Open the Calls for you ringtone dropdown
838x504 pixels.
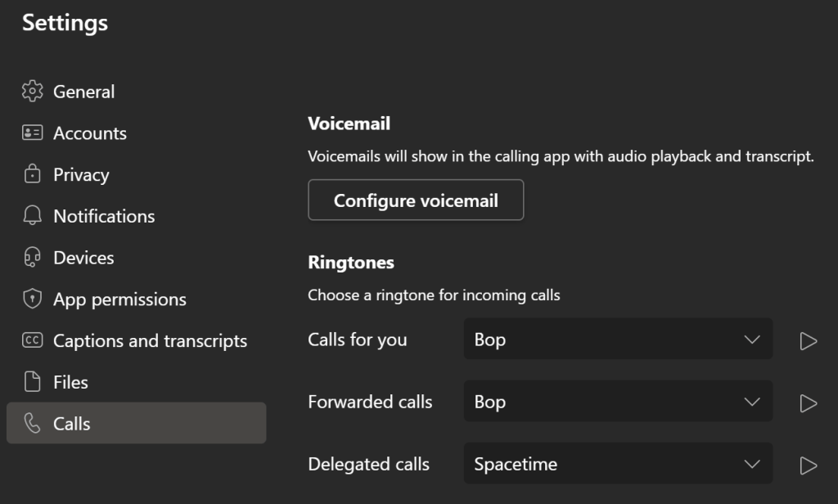pyautogui.click(x=618, y=340)
